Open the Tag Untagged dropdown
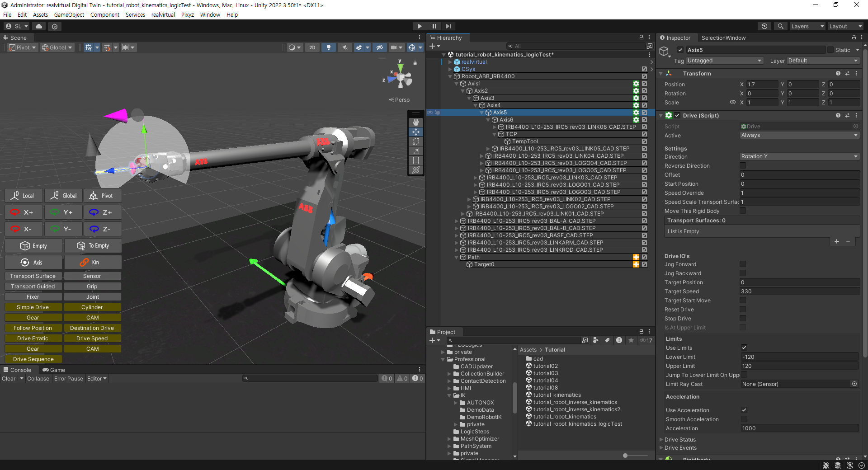 click(725, 61)
